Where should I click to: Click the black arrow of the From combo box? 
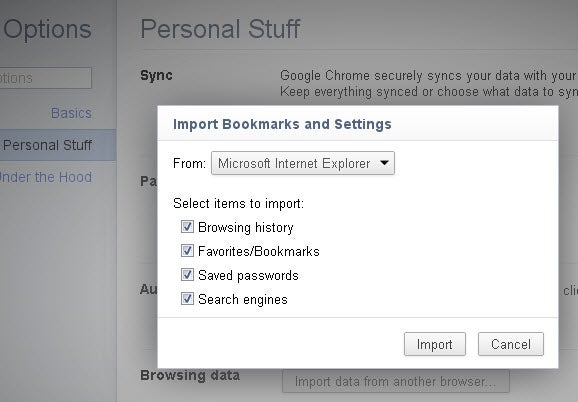(x=384, y=162)
